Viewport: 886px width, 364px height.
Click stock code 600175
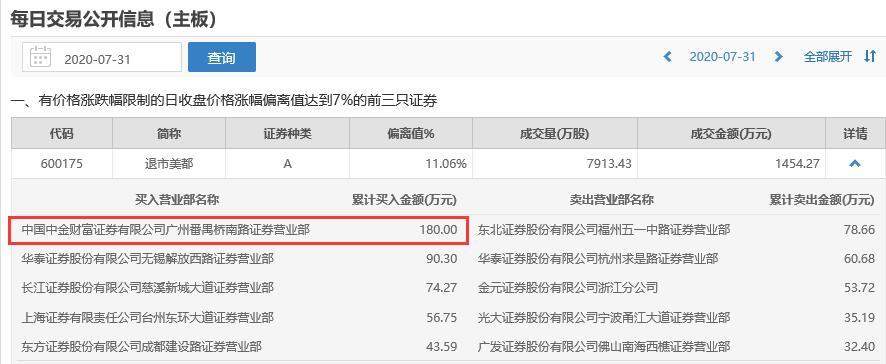(62, 164)
